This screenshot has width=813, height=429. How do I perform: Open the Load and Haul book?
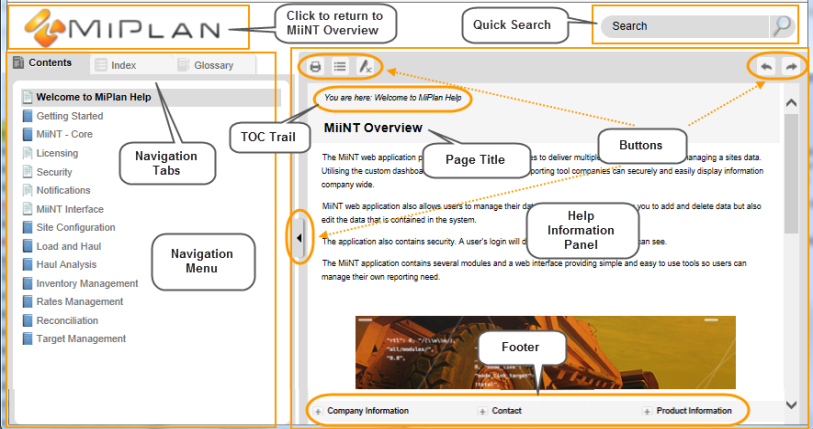coord(68,246)
